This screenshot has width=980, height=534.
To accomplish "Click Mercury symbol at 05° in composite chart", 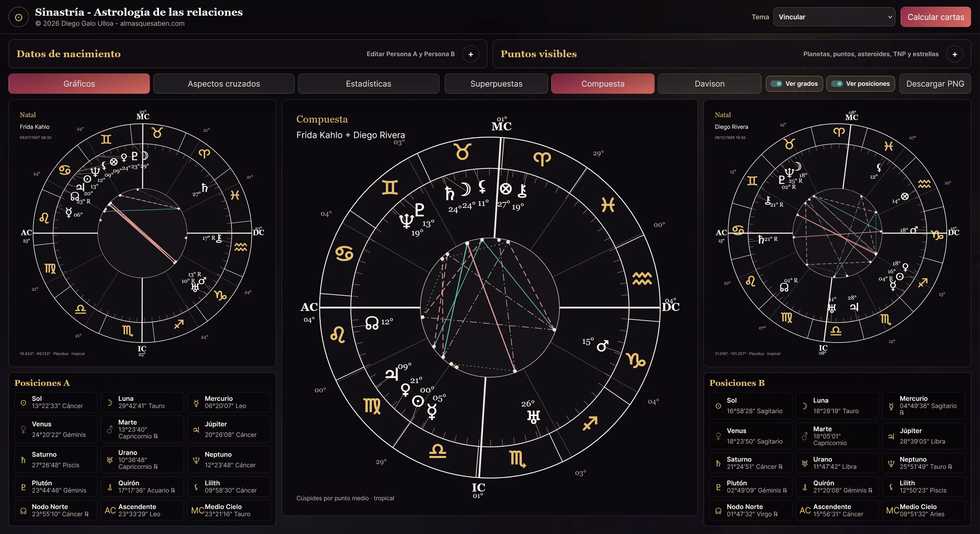I will pos(432,411).
